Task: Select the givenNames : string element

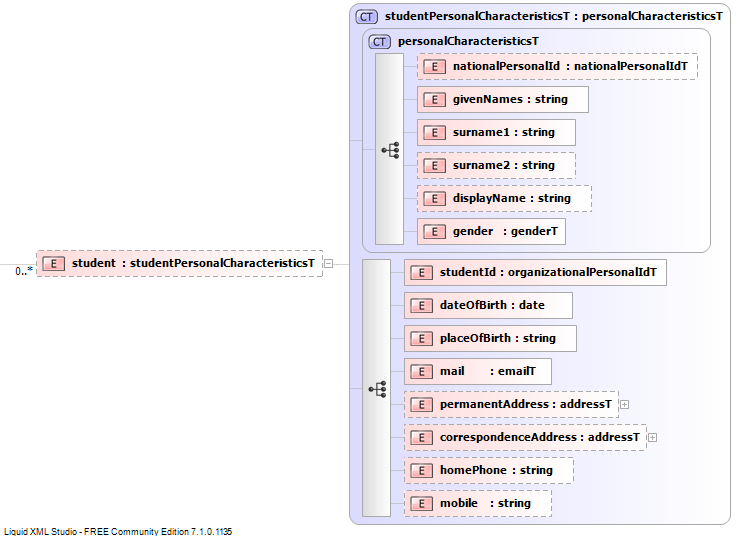Action: [503, 100]
